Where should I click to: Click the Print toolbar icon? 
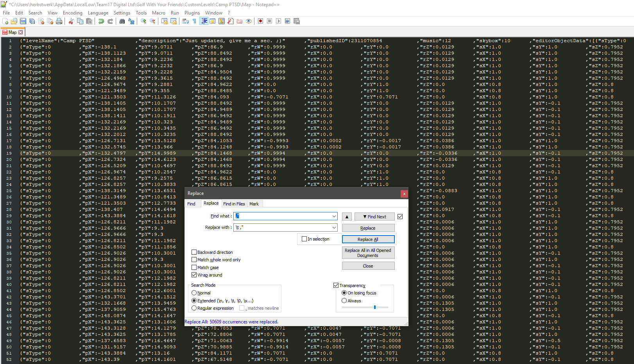point(59,21)
